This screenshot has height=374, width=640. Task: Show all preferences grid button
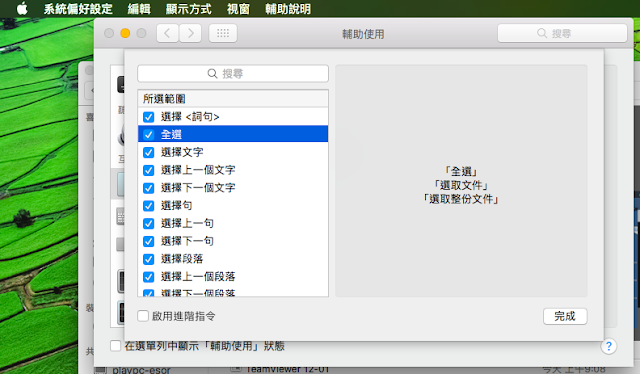(223, 33)
